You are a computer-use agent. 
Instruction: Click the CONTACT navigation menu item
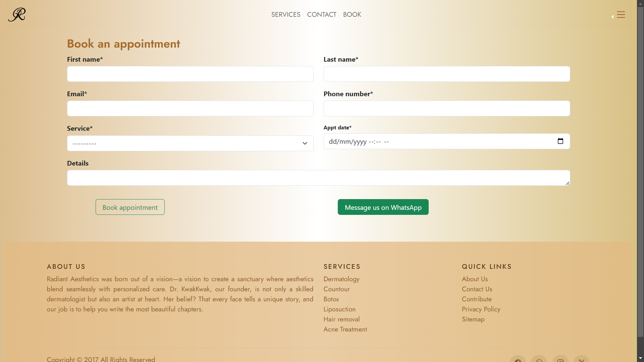click(322, 15)
